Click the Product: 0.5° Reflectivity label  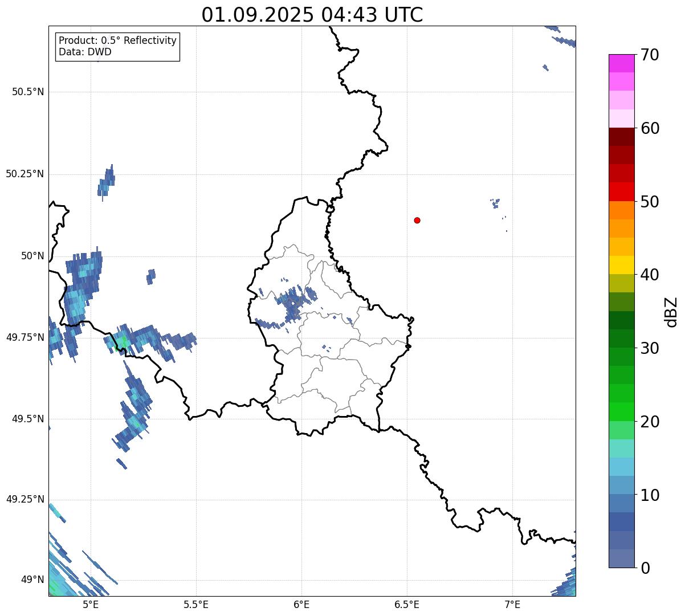[117, 41]
